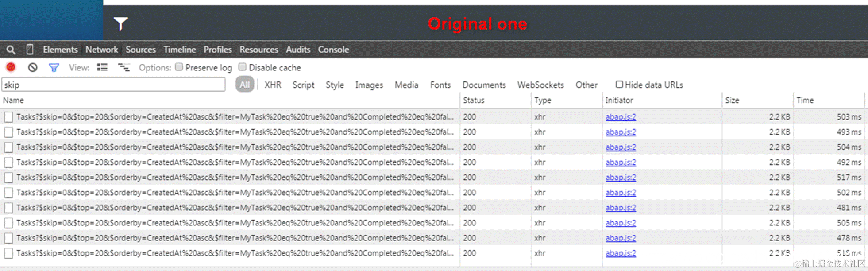Open abap.js:2 link in the 478 ms row
This screenshot has width=868, height=271.
tap(621, 238)
